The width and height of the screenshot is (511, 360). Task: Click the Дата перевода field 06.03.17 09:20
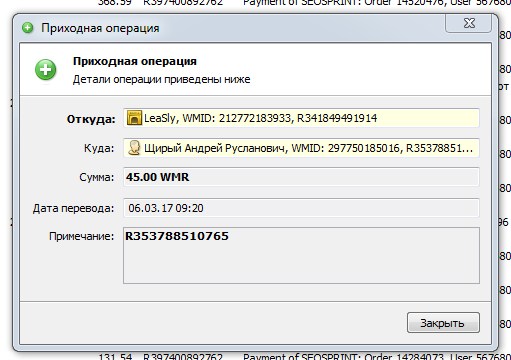pyautogui.click(x=301, y=208)
